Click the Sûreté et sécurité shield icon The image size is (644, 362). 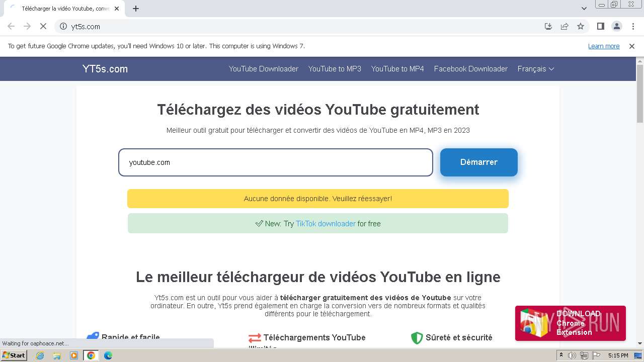point(417,338)
